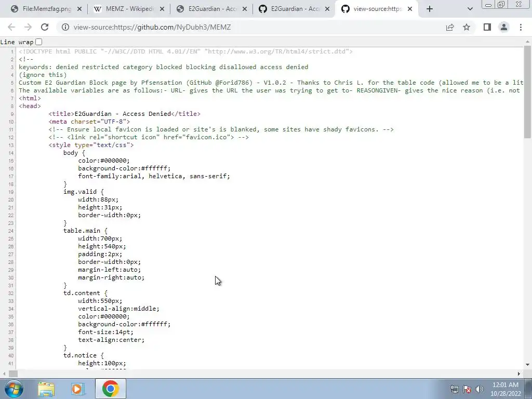Open the taskbar clock showing 12:01 AM
This screenshot has height=399, width=532.
[x=506, y=389]
